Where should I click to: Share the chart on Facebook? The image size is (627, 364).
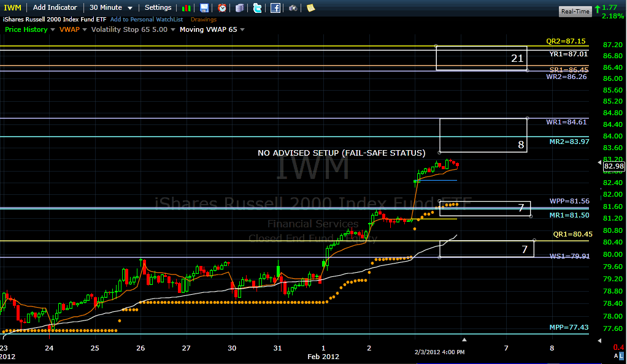pos(275,8)
